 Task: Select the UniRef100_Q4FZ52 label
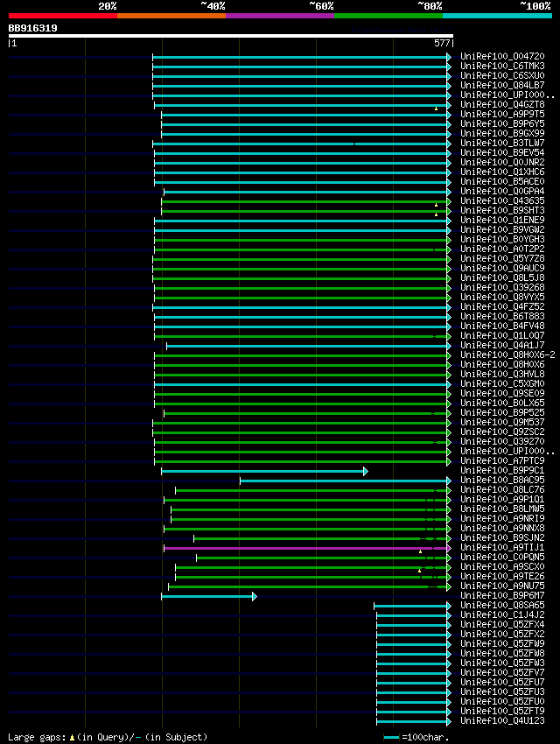[x=502, y=307]
